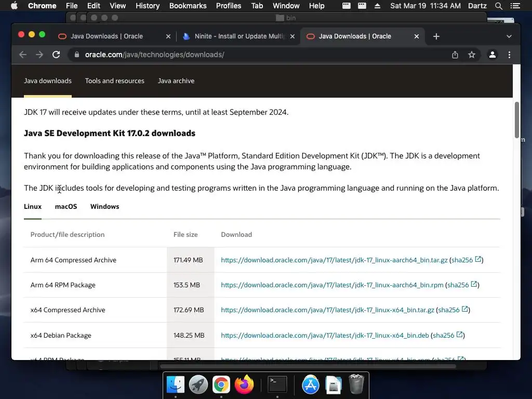Open Spotlight search magnifier icon
532x399 pixels.
point(498,6)
